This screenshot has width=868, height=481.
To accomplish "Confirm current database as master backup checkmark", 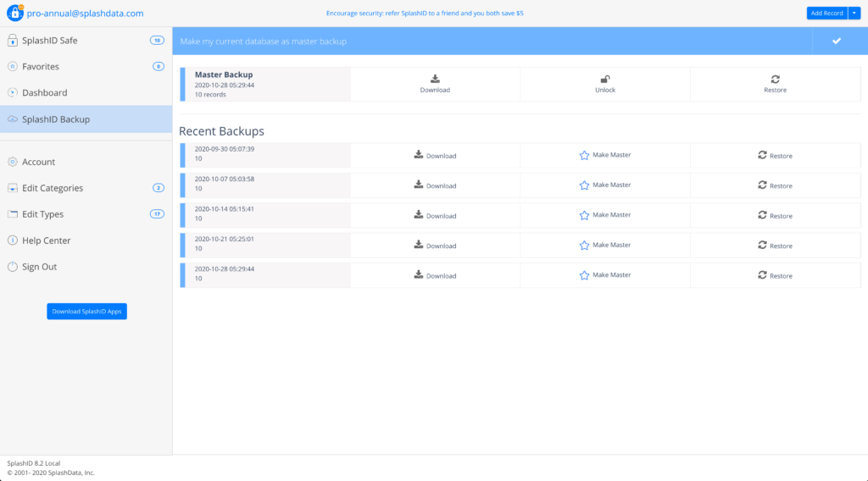I will coord(836,41).
